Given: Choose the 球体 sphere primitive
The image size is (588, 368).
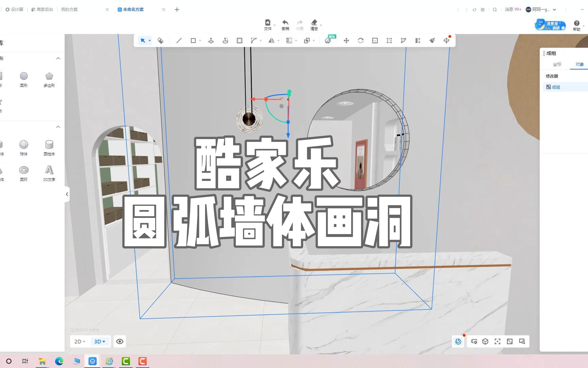Looking at the screenshot, I should point(24,148).
